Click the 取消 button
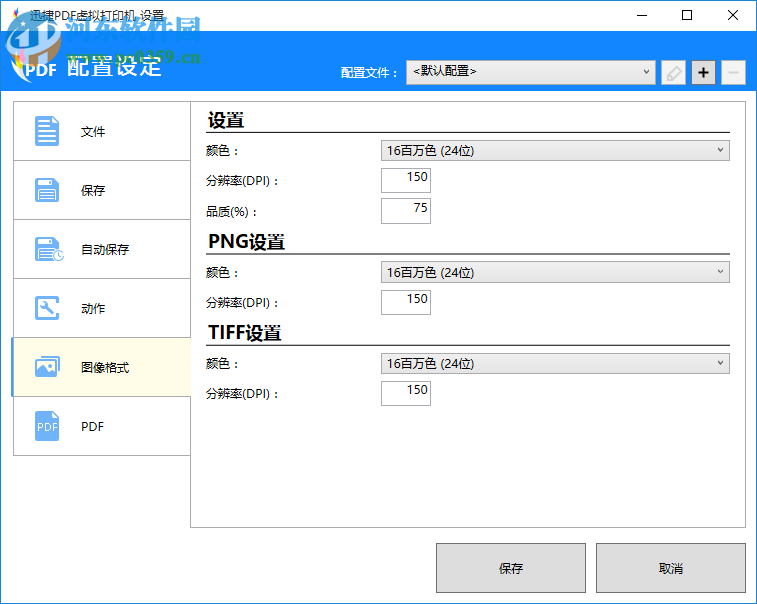 (671, 568)
